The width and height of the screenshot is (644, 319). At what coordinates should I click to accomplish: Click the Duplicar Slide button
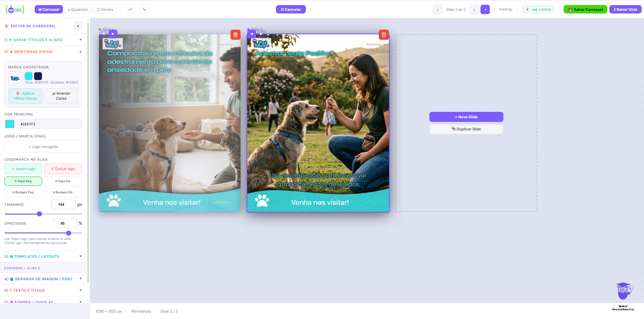click(466, 129)
